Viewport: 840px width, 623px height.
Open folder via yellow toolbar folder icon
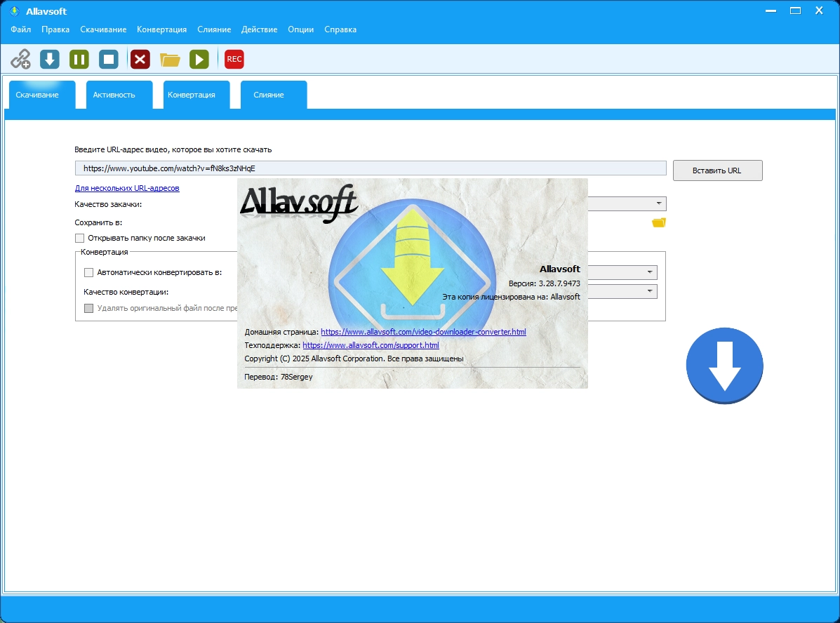[170, 60]
